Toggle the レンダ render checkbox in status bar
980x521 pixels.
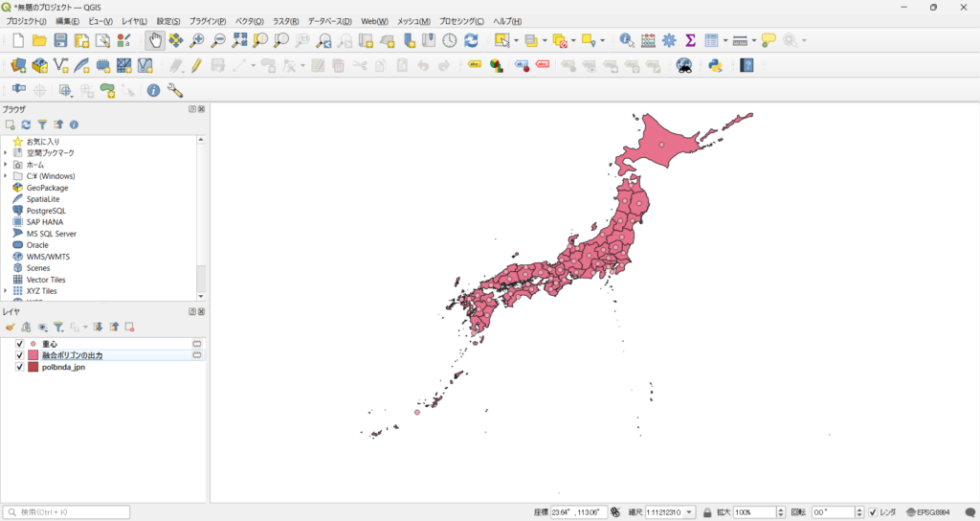[x=873, y=512]
